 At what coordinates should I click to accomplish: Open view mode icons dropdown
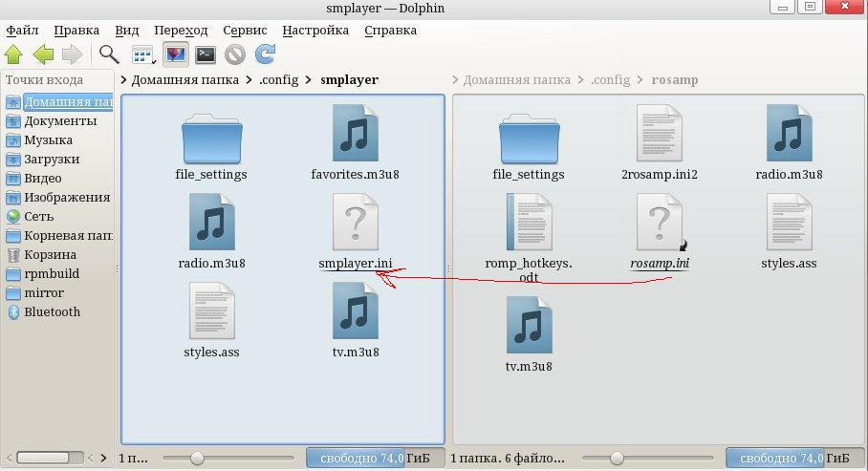tap(143, 54)
